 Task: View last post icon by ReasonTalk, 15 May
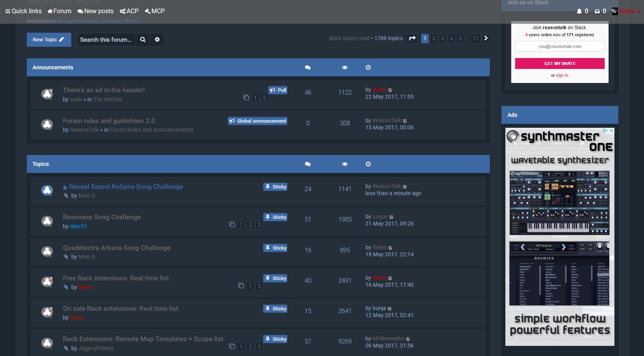pyautogui.click(x=405, y=121)
